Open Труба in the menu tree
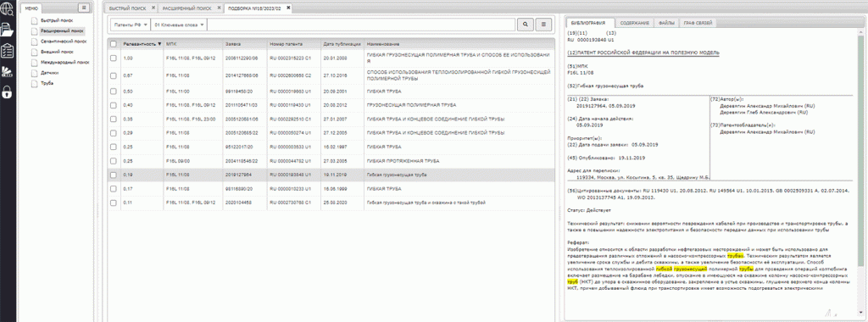Image resolution: width=868 pixels, height=322 pixels. (x=47, y=84)
